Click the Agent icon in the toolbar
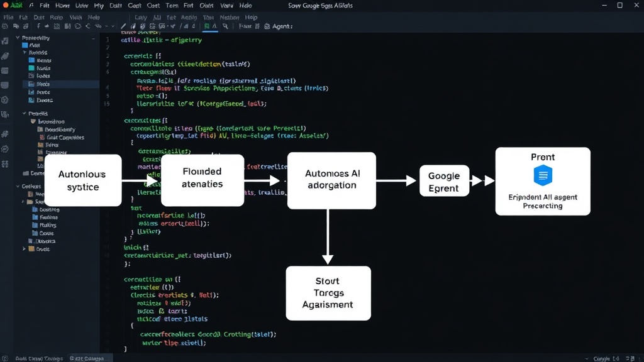 [267, 26]
